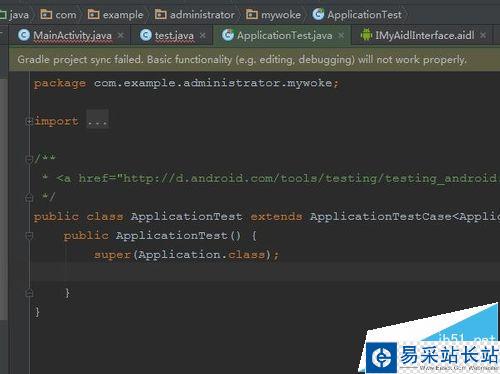
Task: Click the public ApplicationTest() constructor name
Action: tap(172, 235)
